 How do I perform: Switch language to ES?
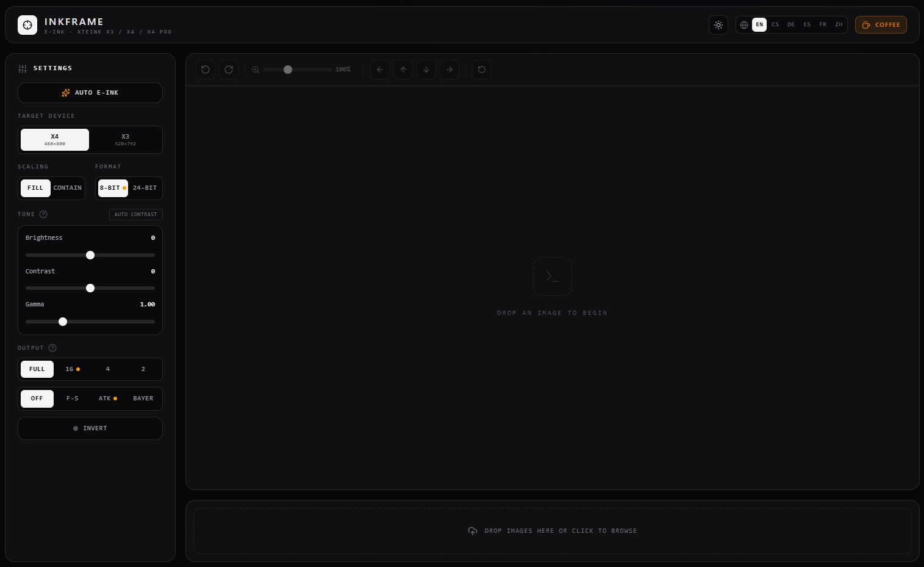(807, 25)
